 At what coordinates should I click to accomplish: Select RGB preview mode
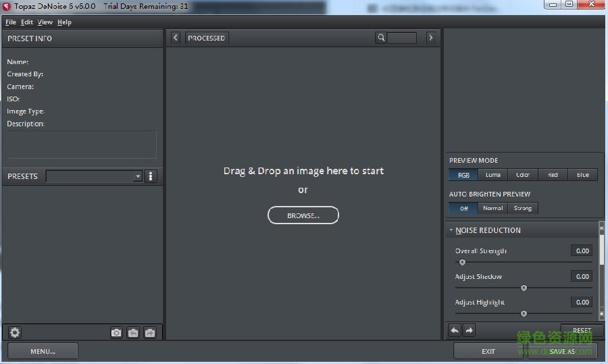[463, 175]
